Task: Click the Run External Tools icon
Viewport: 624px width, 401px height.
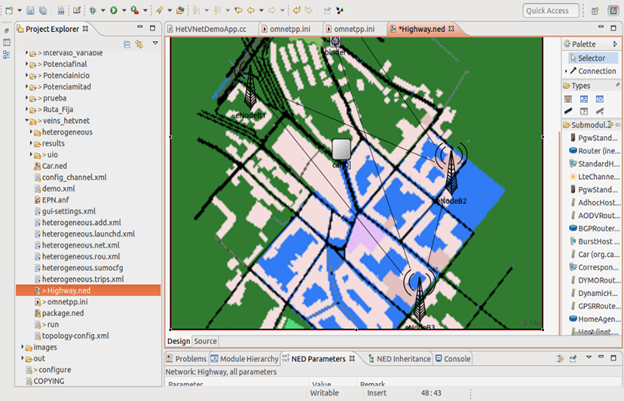Action: coord(135,10)
